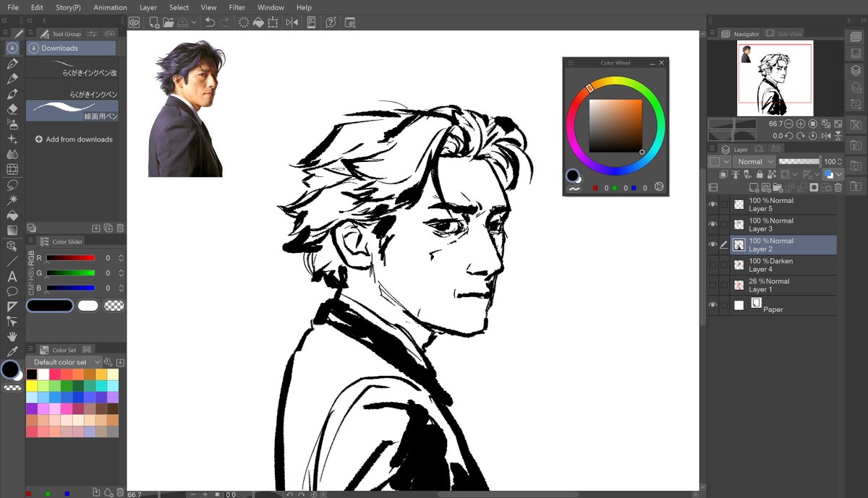The height and width of the screenshot is (498, 868).
Task: Tick the checkbox beside Layer 5
Action: [x=724, y=205]
